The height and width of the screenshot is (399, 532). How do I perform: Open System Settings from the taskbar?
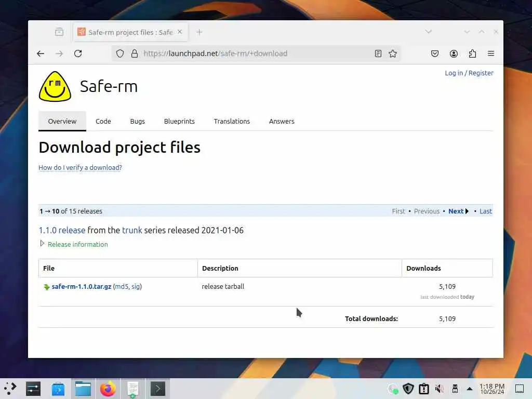pyautogui.click(x=33, y=389)
